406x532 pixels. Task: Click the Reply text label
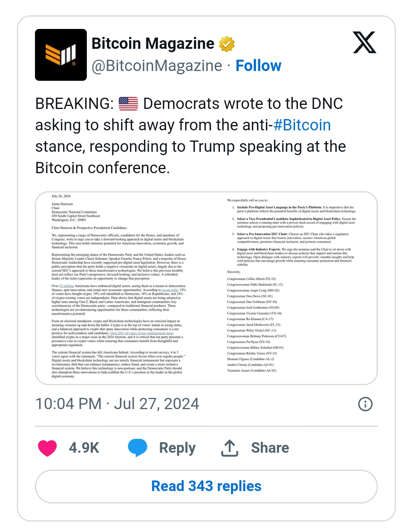pyautogui.click(x=177, y=448)
